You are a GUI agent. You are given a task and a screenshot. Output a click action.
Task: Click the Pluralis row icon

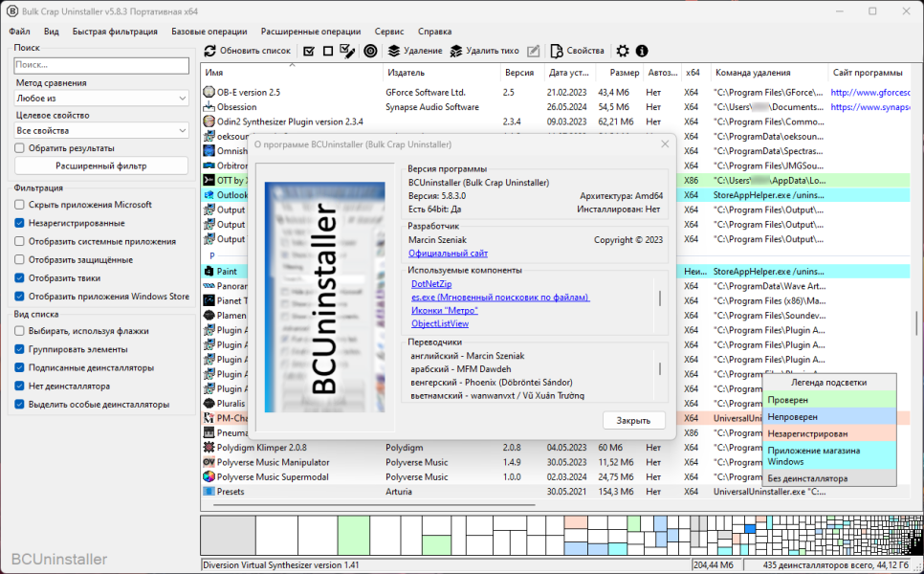click(209, 403)
